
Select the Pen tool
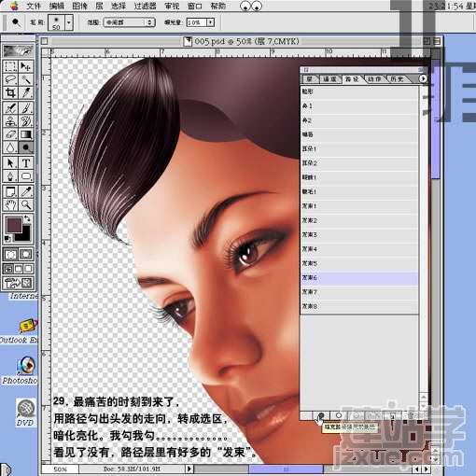coord(10,176)
